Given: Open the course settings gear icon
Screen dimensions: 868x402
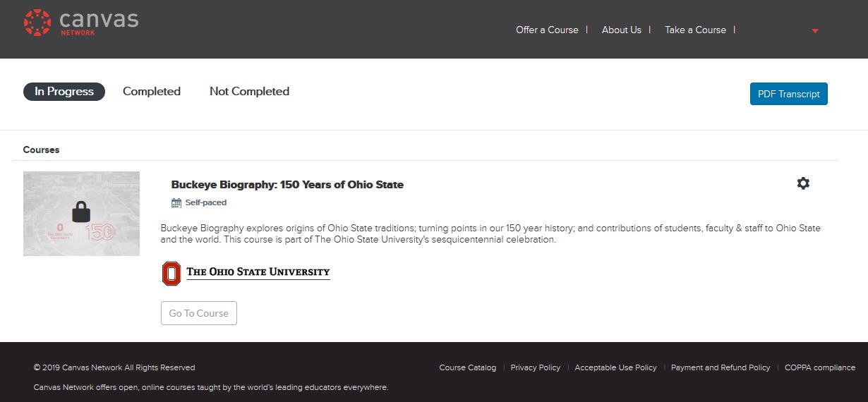Looking at the screenshot, I should 803,183.
